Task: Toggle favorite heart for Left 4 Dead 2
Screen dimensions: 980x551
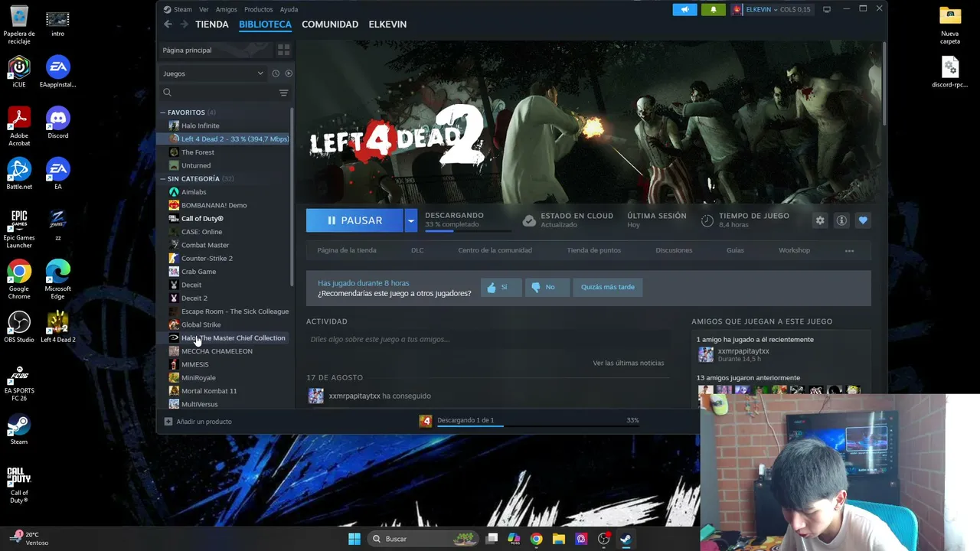Action: pos(863,220)
